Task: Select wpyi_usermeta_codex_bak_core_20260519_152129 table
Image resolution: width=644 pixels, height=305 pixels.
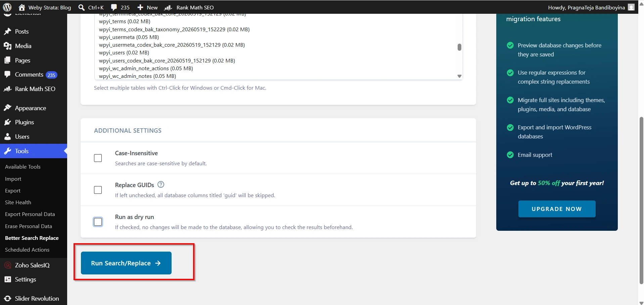Action: 172,45
